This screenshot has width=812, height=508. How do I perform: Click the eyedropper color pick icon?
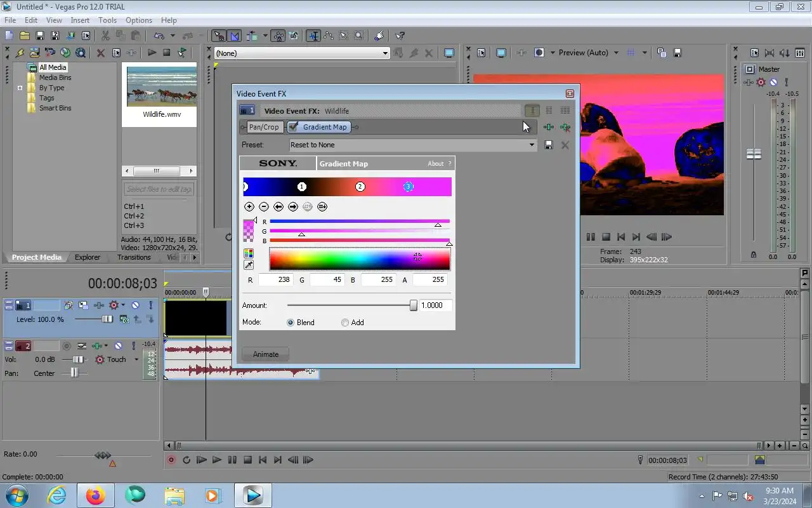pos(249,265)
